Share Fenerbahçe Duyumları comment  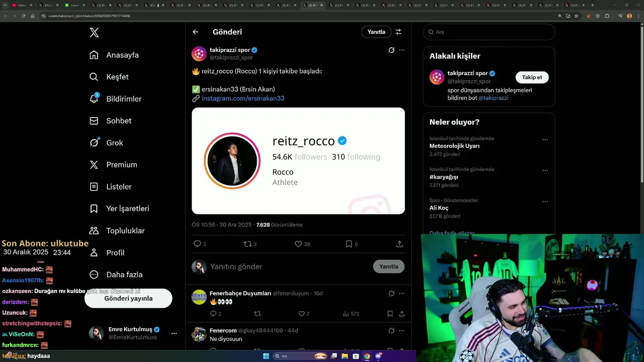coord(402,314)
